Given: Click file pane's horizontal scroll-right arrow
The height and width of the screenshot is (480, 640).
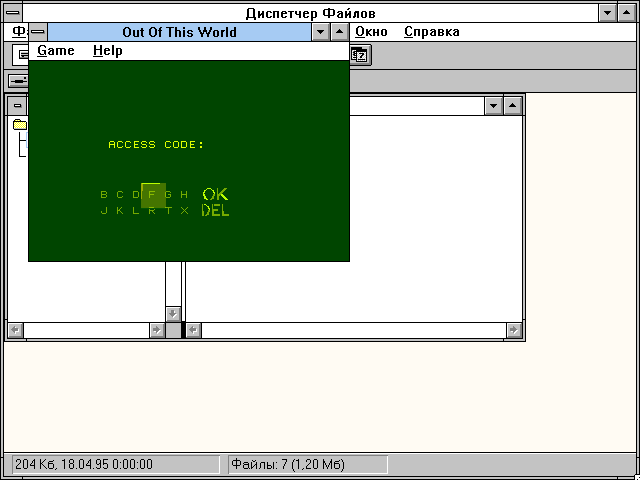Looking at the screenshot, I should (513, 330).
